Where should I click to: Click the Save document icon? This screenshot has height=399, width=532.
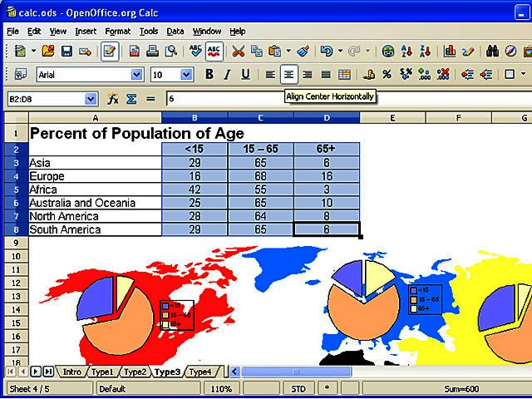tap(66, 52)
